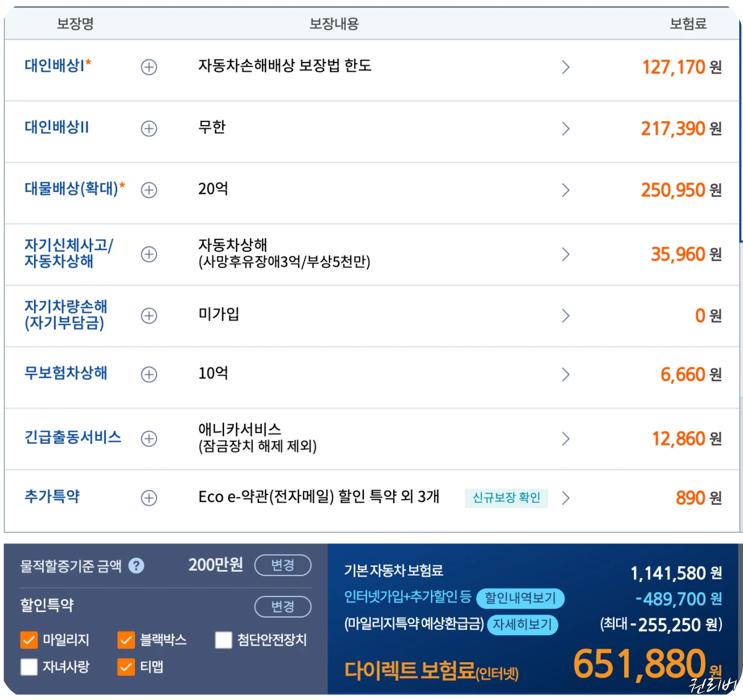Enable the 자녀사랑 discount checkbox
The width and height of the screenshot is (743, 700).
28,667
